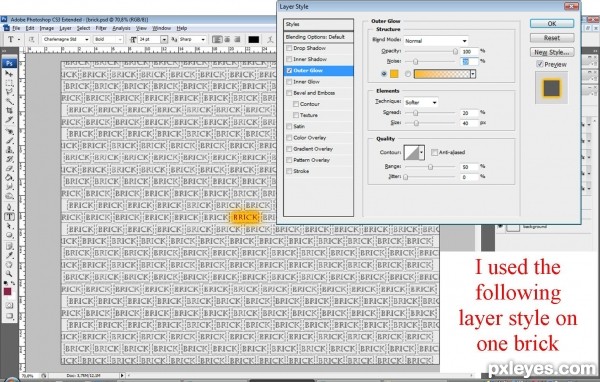Open the Blend Mode dropdown
The height and width of the screenshot is (382, 600).
(x=436, y=41)
